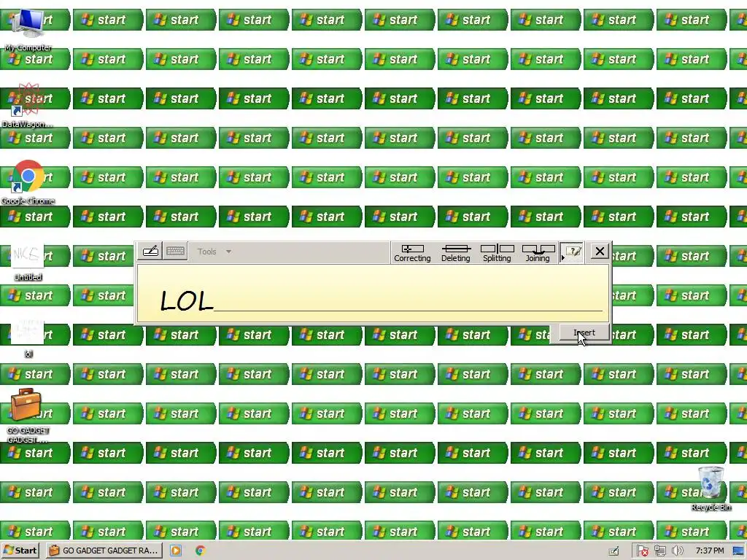The image size is (747, 560).
Task: Show the Splitting gesture demo
Action: point(497,253)
